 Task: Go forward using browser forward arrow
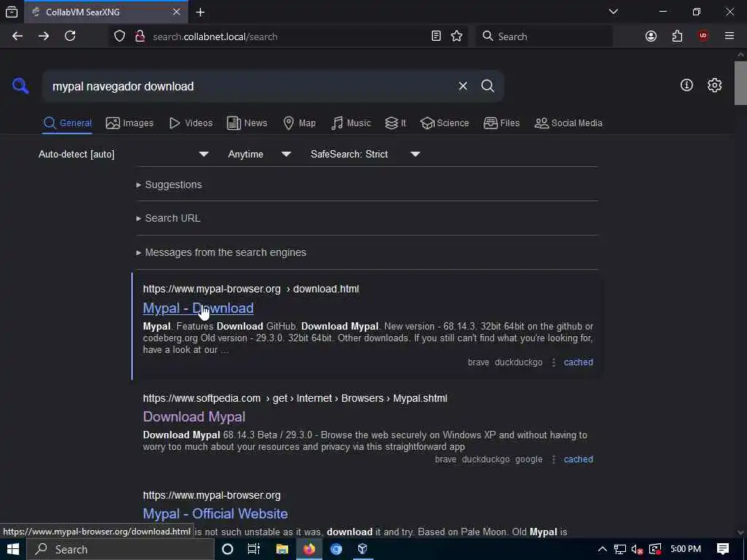click(43, 36)
